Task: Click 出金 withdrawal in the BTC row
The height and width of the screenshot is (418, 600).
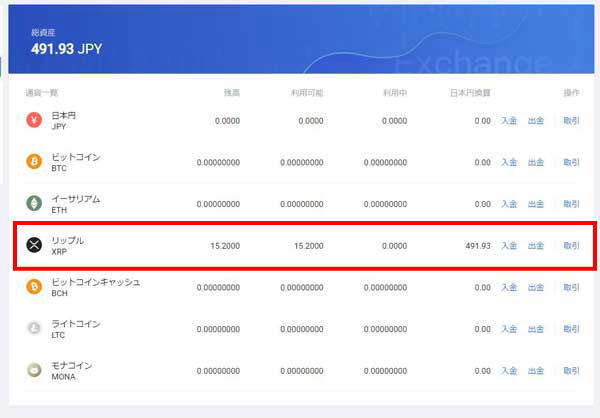Action: tap(536, 163)
